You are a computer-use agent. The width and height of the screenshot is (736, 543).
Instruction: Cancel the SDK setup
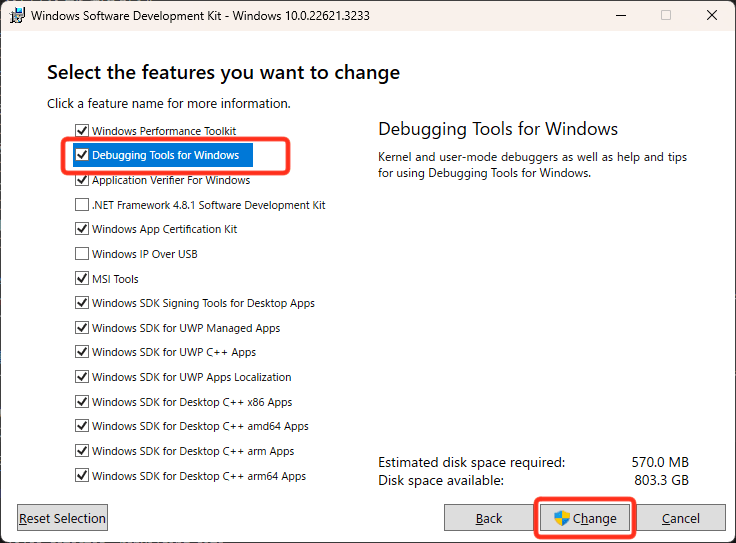[681, 518]
